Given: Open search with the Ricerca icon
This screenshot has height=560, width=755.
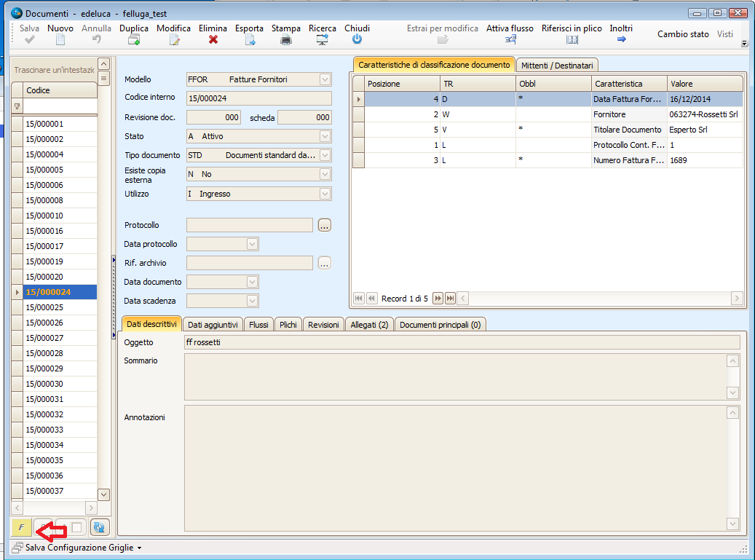Looking at the screenshot, I should coord(322,40).
